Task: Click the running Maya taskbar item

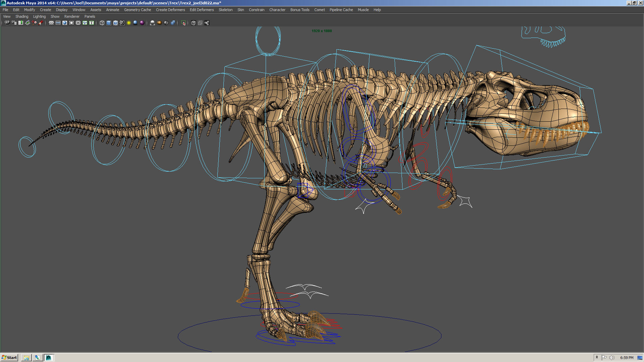Action: [49, 358]
